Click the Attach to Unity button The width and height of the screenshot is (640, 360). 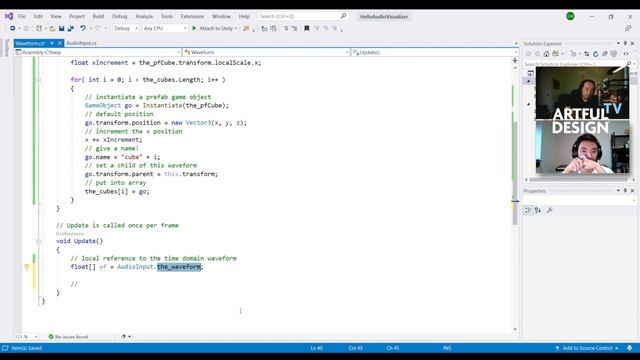coord(213,28)
